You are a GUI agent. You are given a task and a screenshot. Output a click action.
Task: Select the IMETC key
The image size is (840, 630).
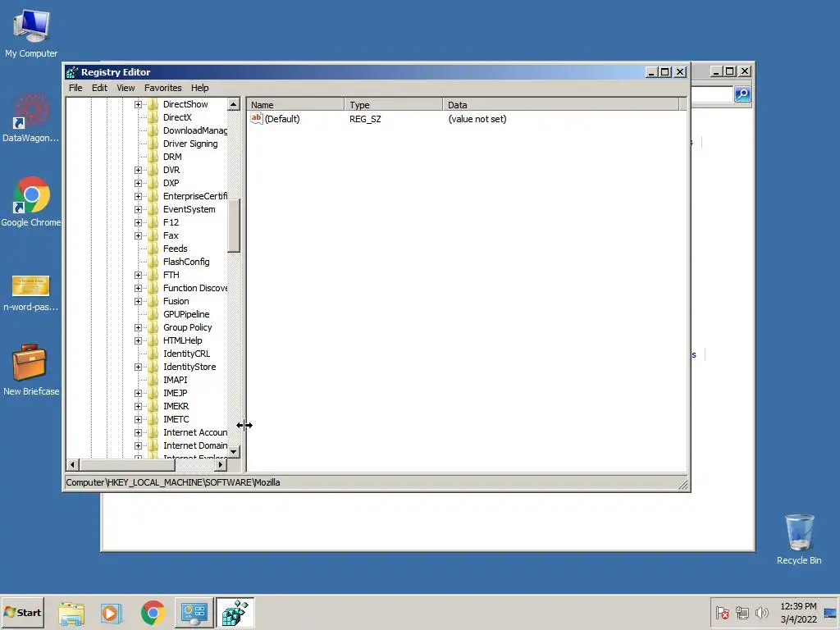176,419
